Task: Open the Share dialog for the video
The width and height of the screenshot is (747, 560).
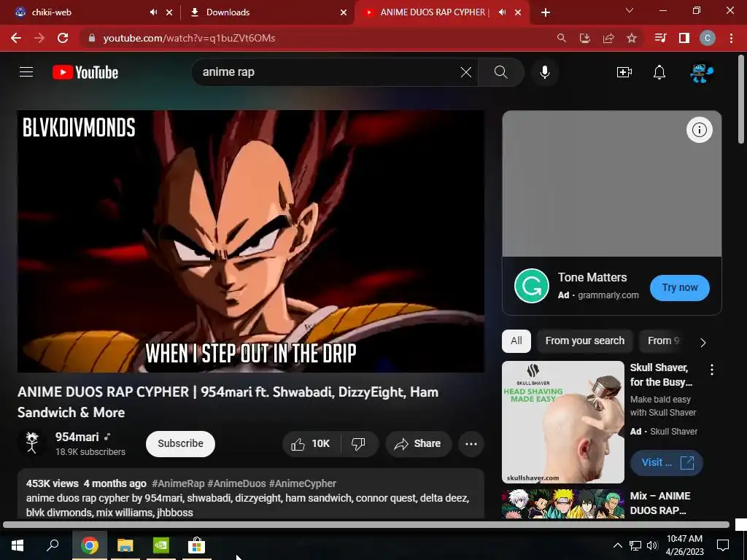Action: tap(418, 444)
